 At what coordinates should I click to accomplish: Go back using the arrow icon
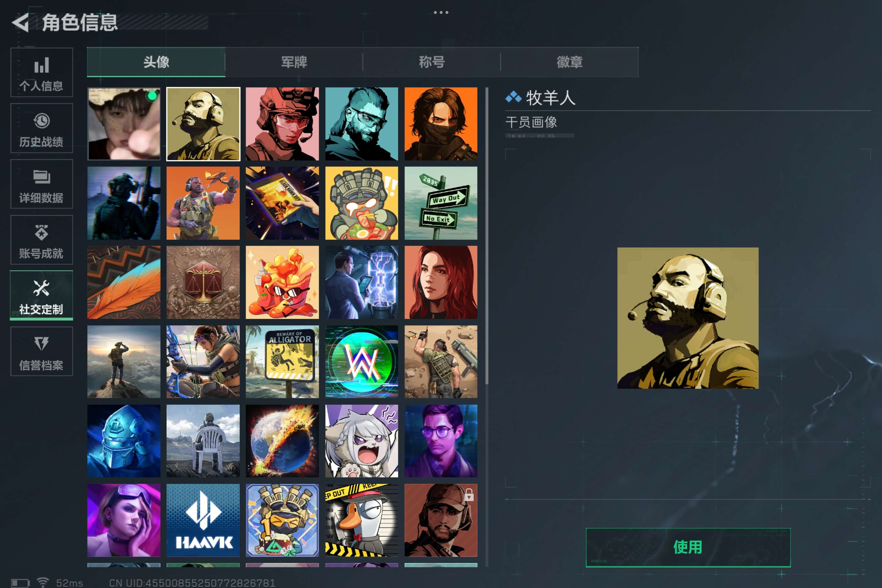21,23
